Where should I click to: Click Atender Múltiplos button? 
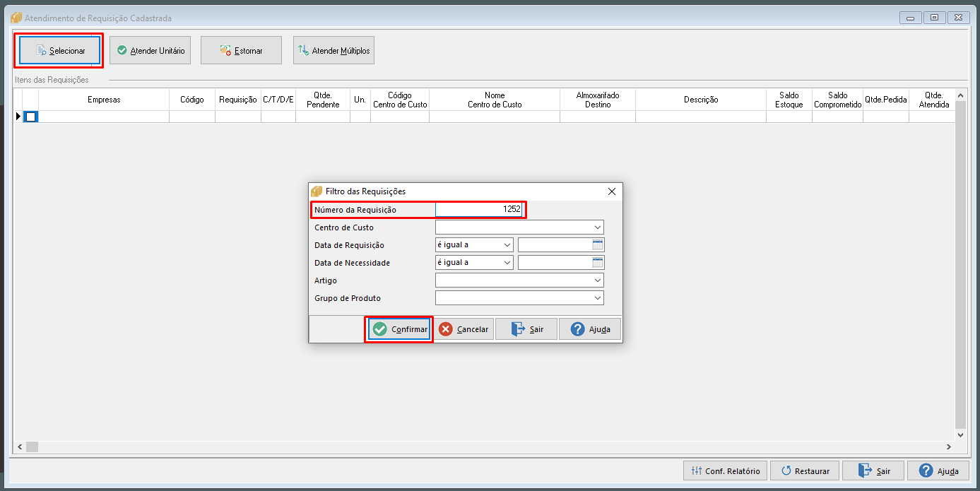pos(333,51)
